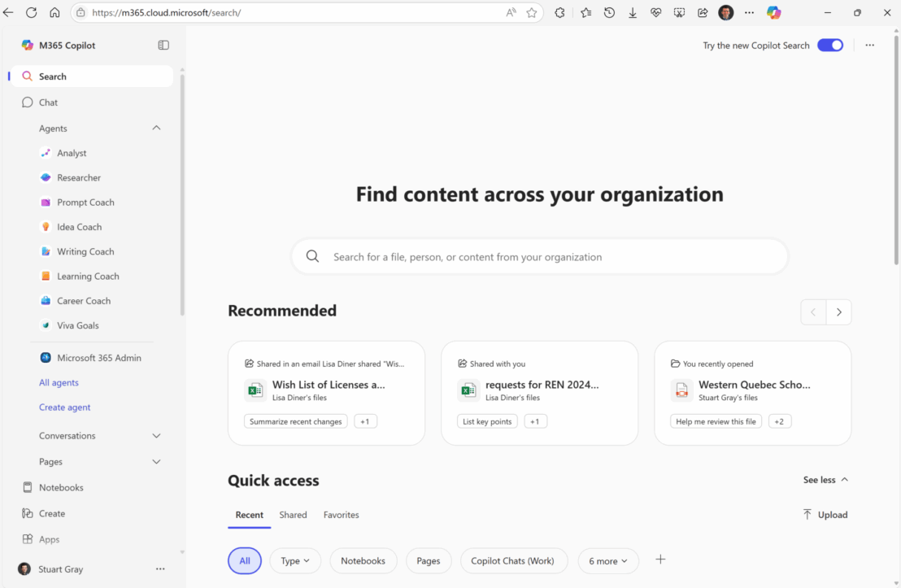Screen dimensions: 901x588
Task: Click the Create agent link
Action: tap(65, 407)
